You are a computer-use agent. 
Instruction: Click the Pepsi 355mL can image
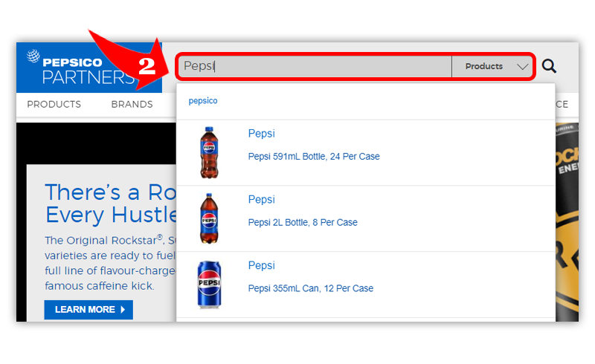(210, 284)
